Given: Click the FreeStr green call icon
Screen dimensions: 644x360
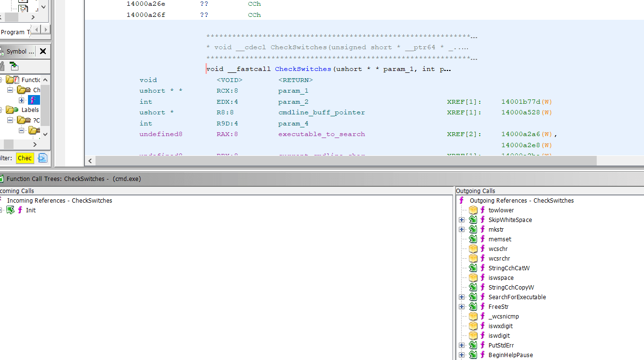Looking at the screenshot, I should pyautogui.click(x=473, y=307).
